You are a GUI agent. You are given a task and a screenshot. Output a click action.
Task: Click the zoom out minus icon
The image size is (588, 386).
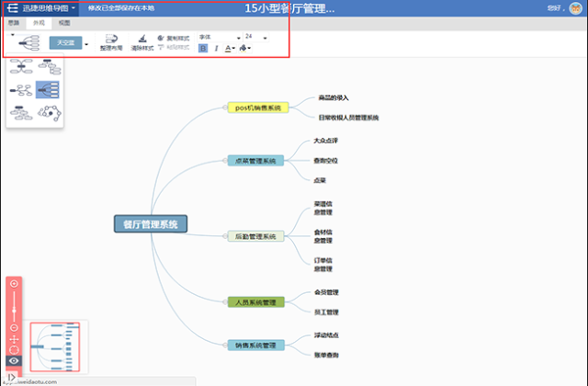(x=14, y=327)
